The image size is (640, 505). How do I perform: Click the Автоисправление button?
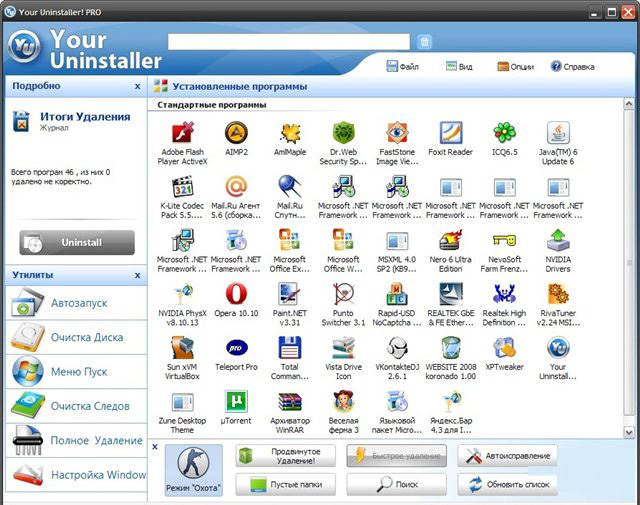pyautogui.click(x=507, y=456)
